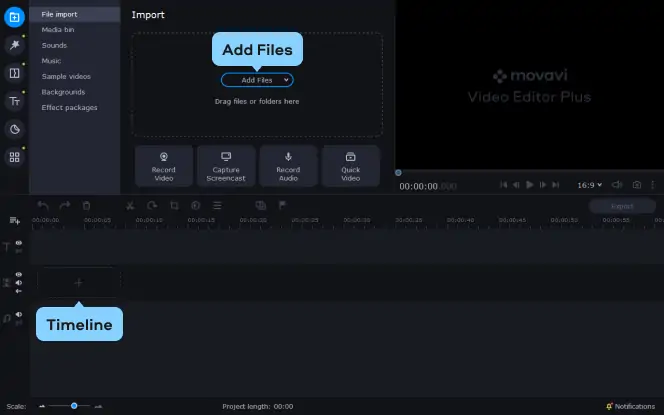The height and width of the screenshot is (415, 664).
Task: Click plus placeholder on video track
Action: (79, 282)
